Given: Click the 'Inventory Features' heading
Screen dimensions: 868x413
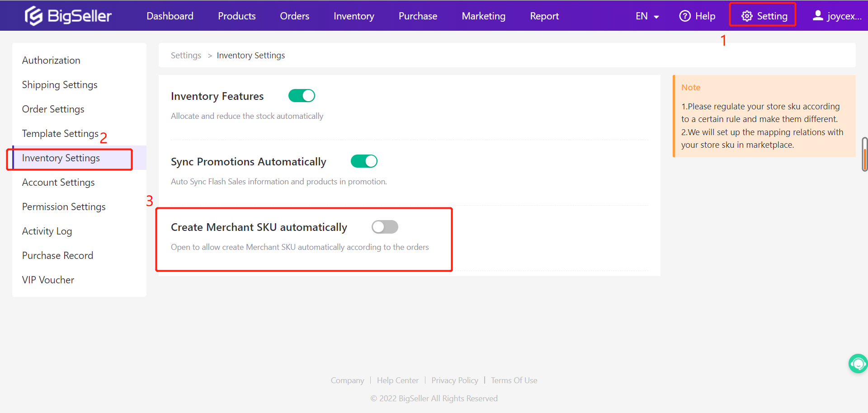Looking at the screenshot, I should click(x=217, y=96).
